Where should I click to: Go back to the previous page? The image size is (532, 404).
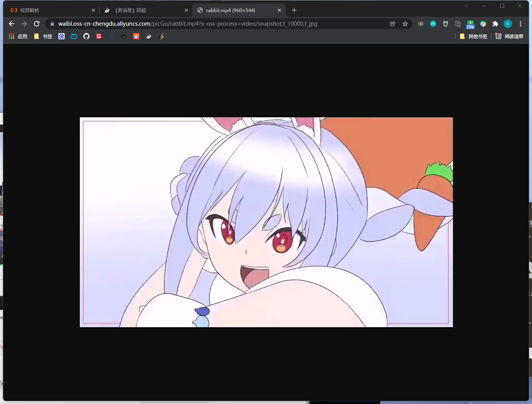(12, 24)
